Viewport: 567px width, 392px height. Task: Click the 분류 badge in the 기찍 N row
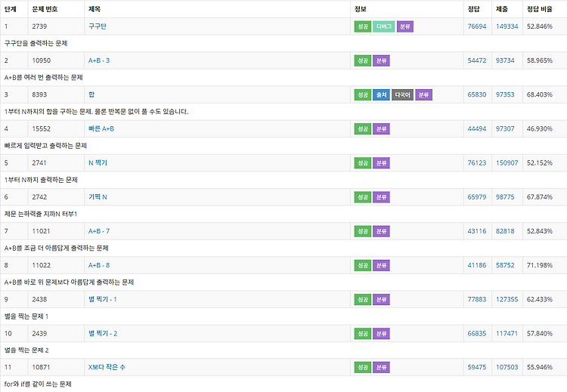(382, 197)
